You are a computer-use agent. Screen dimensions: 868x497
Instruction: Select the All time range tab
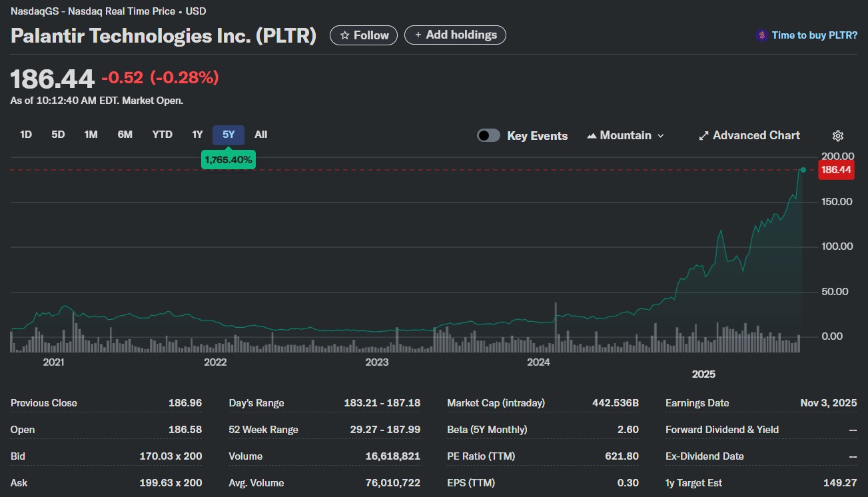pyautogui.click(x=261, y=135)
